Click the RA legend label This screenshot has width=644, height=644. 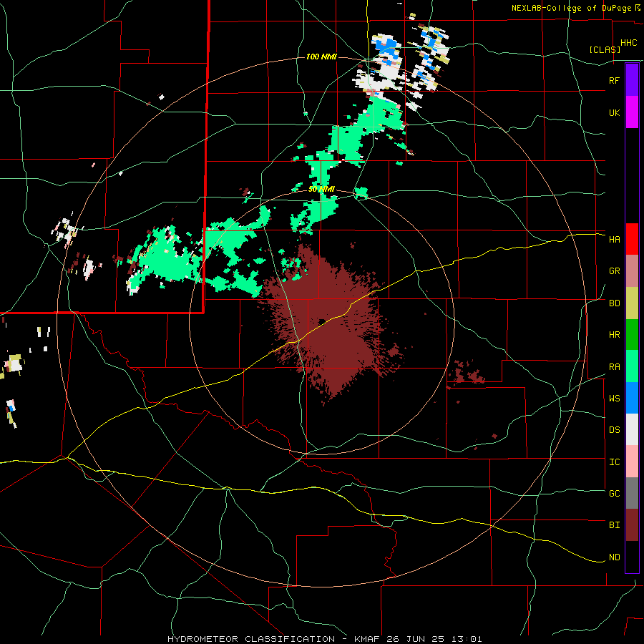click(x=614, y=367)
